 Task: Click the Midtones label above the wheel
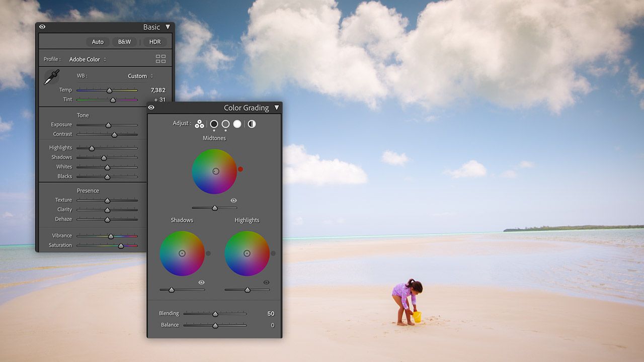214,138
